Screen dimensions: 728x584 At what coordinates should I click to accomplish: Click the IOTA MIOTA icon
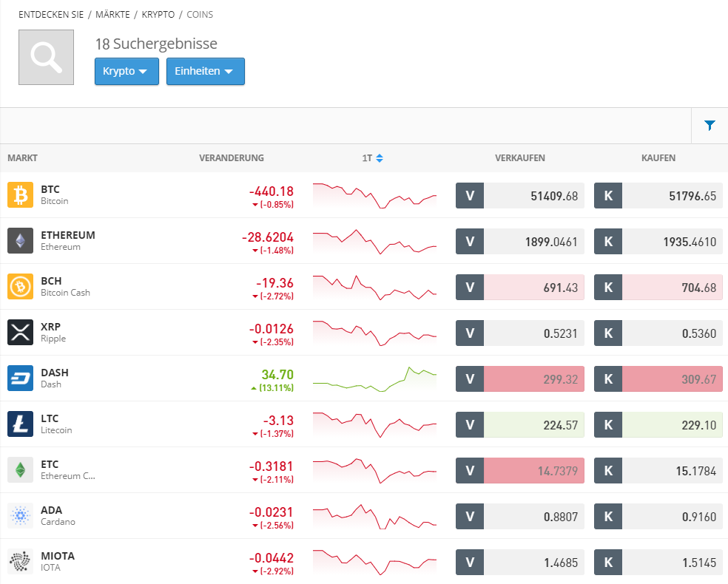tap(21, 562)
